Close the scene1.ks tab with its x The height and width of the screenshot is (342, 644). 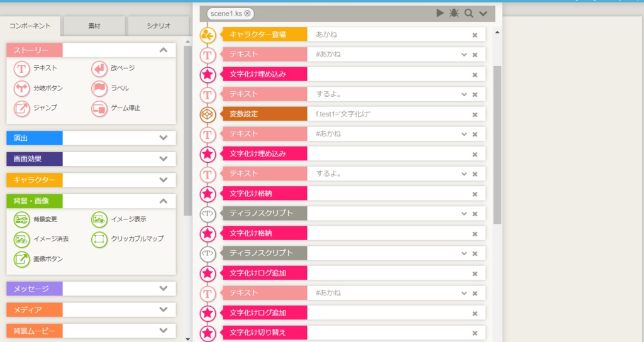[247, 14]
